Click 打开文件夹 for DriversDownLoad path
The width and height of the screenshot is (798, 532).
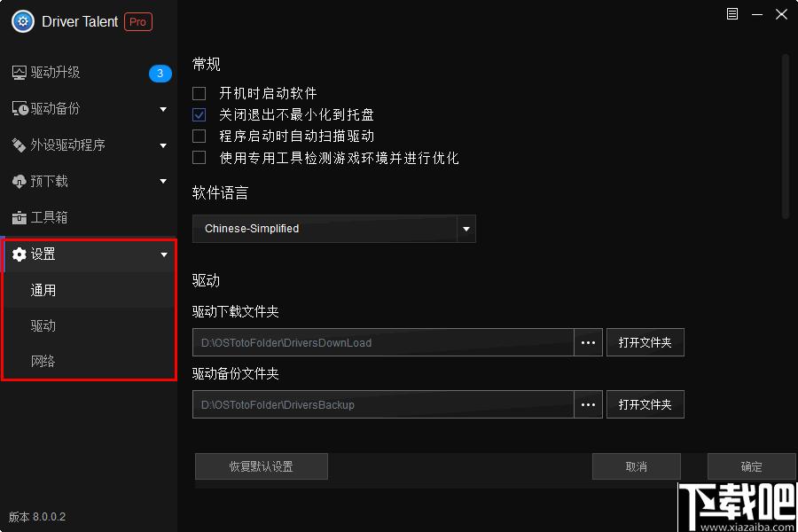coord(645,342)
